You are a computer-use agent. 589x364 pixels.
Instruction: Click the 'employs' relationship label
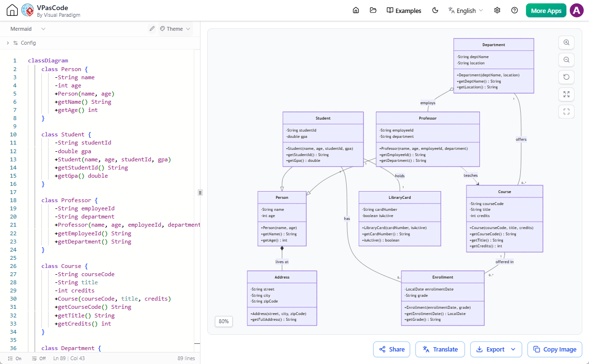(427, 103)
